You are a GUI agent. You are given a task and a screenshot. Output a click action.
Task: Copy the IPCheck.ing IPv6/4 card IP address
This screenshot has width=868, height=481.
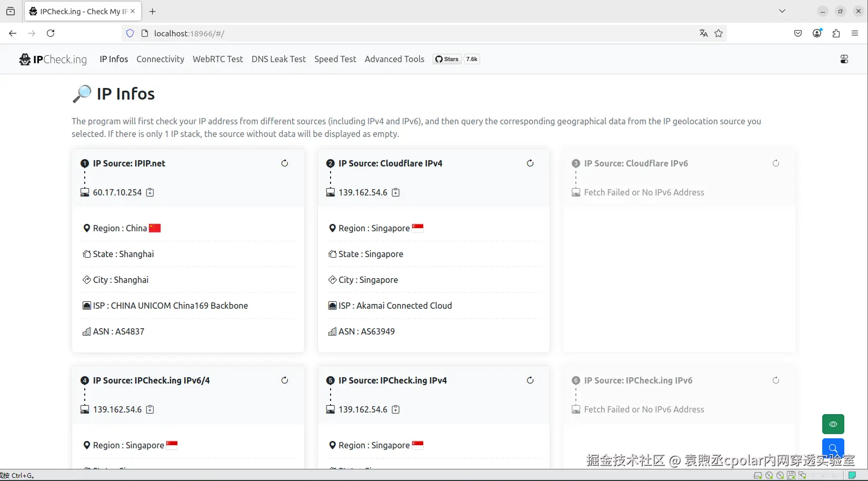(150, 409)
